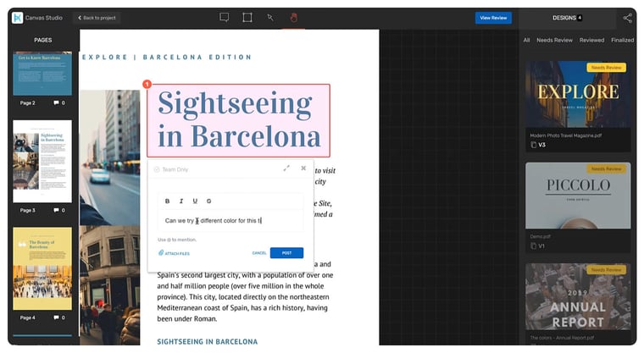This screenshot has height=353, width=644.
Task: Close the comment popup
Action: [303, 168]
